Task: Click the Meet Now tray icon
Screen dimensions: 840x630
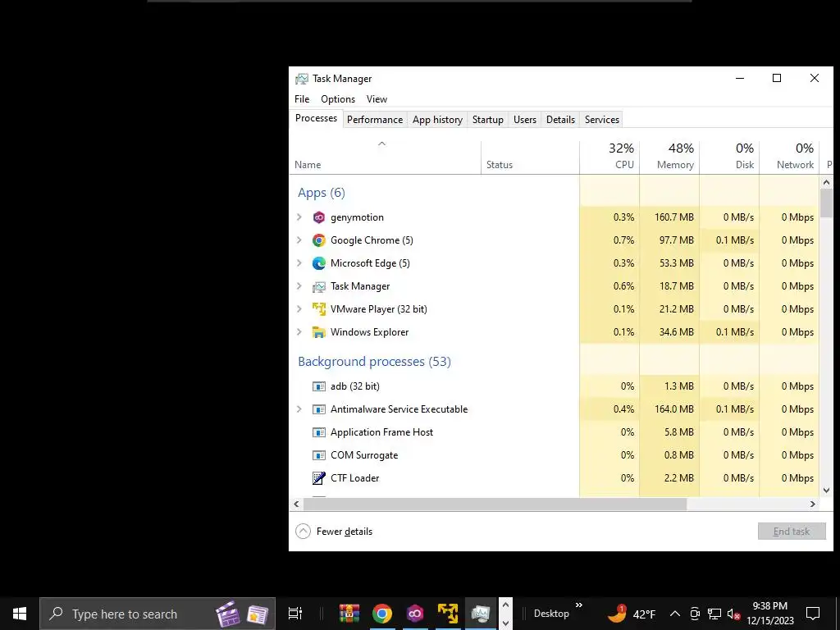Action: pos(695,614)
